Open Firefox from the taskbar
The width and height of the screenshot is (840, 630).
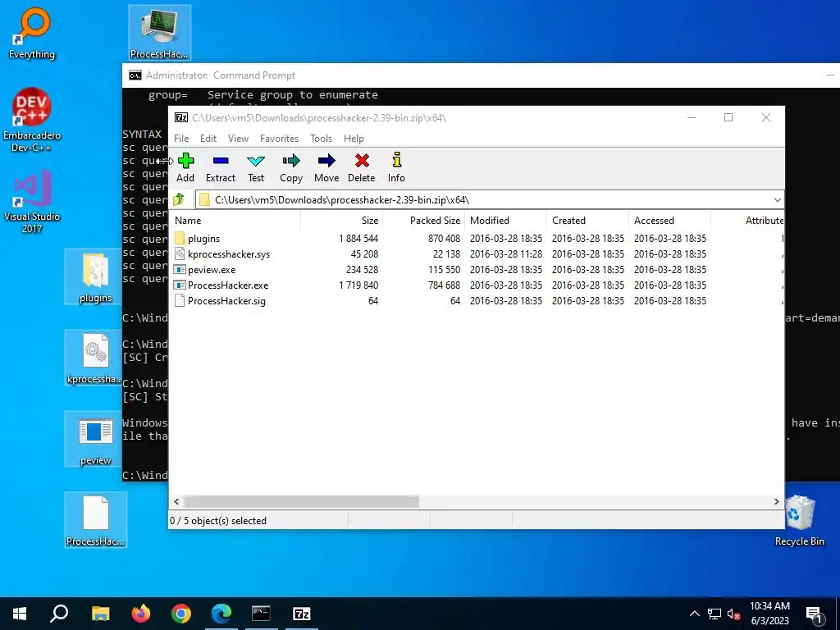pos(141,614)
